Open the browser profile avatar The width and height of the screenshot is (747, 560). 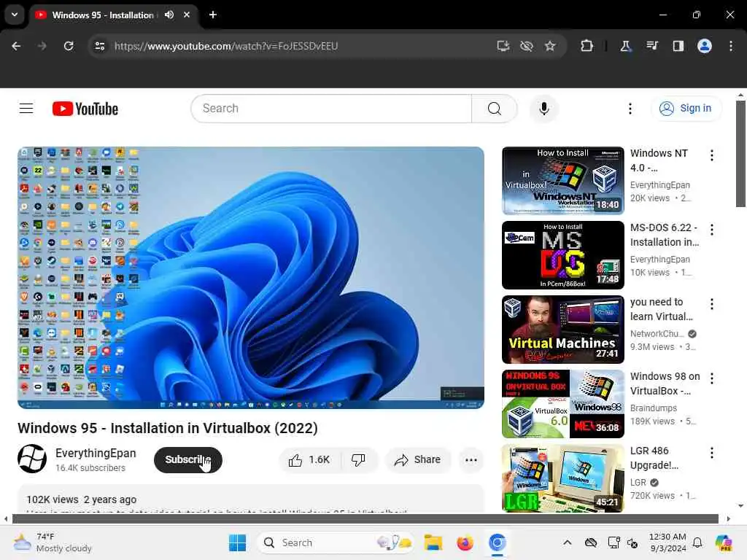pyautogui.click(x=705, y=46)
